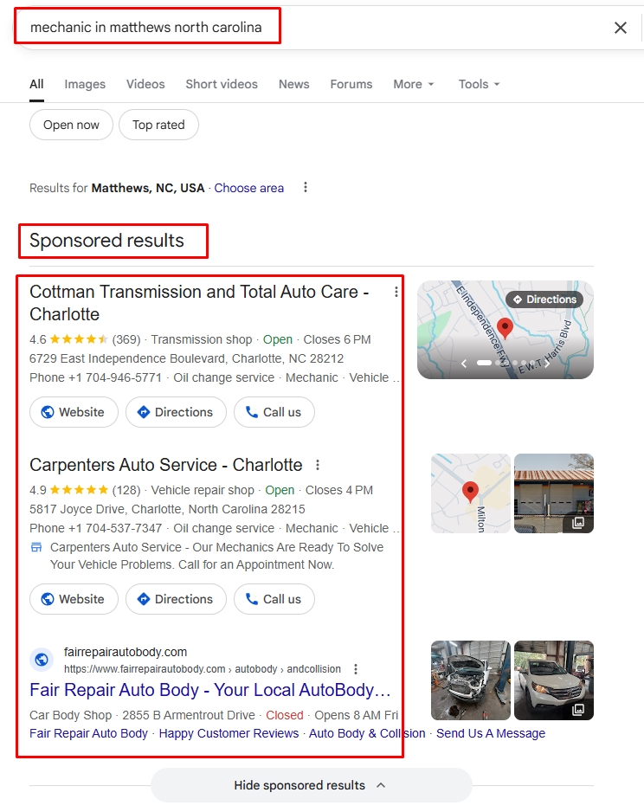Collapse ads with Hide sponsored results
Screen dimensions: 644x812
[x=310, y=785]
